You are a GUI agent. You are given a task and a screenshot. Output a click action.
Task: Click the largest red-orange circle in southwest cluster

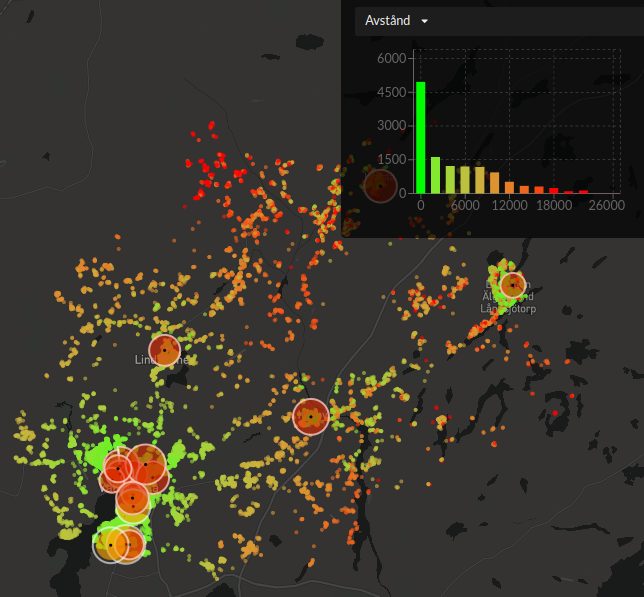pos(146,464)
